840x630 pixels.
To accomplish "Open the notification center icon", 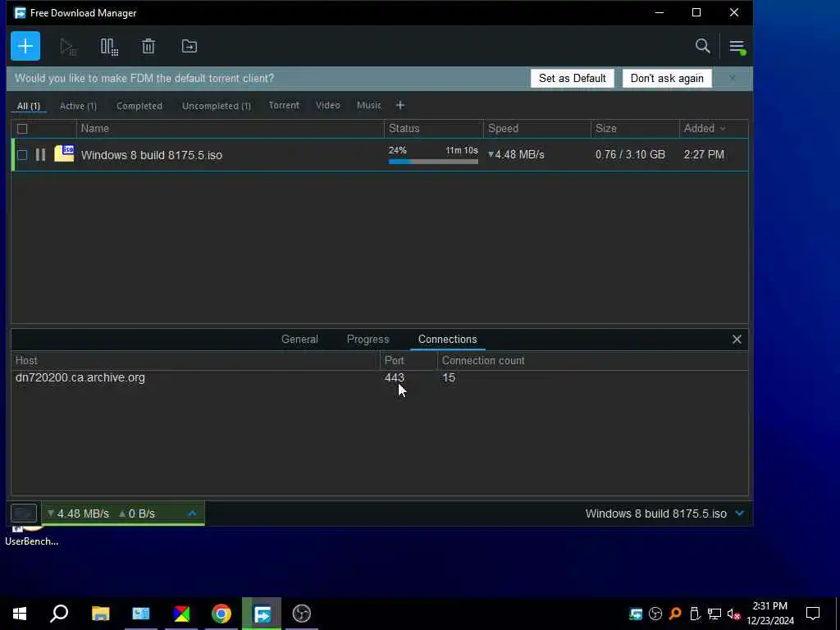I will coord(813,614).
